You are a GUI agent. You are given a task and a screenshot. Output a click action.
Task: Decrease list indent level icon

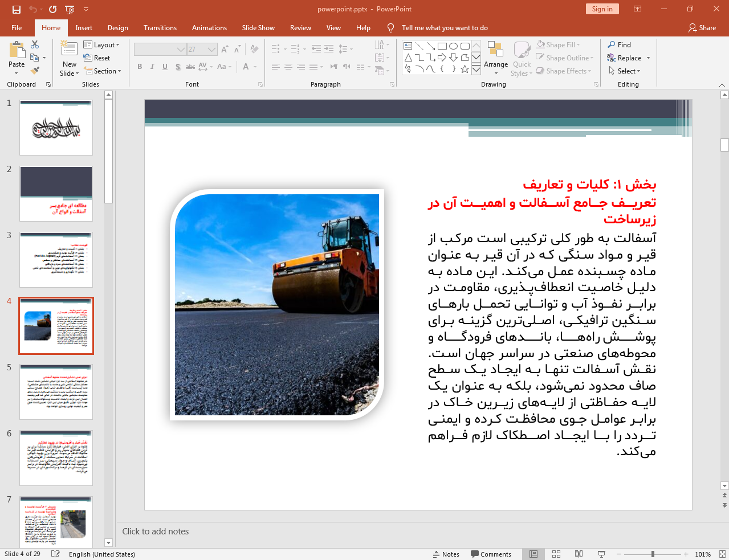[316, 49]
